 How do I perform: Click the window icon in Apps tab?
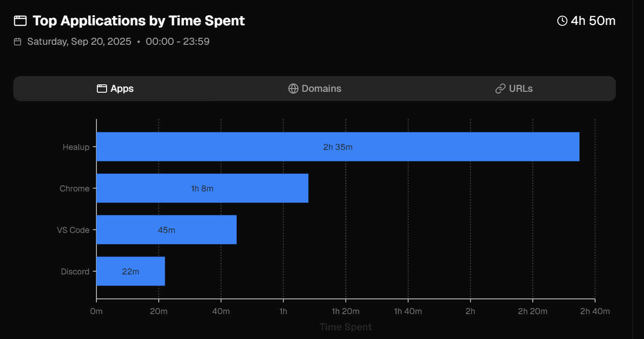[x=102, y=89]
